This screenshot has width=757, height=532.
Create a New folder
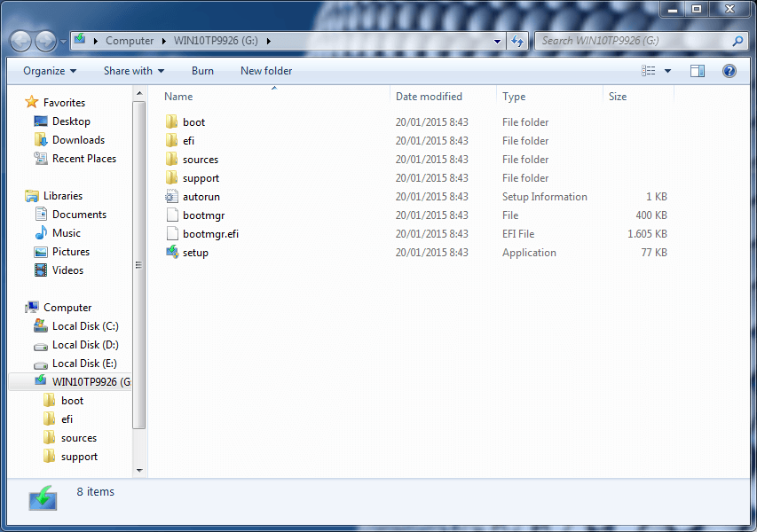[266, 71]
